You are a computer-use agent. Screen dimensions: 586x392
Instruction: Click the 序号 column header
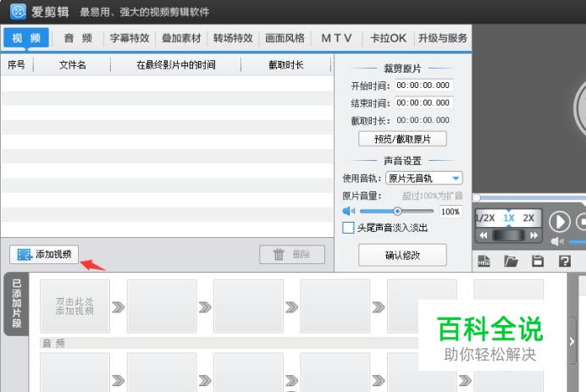coord(16,65)
